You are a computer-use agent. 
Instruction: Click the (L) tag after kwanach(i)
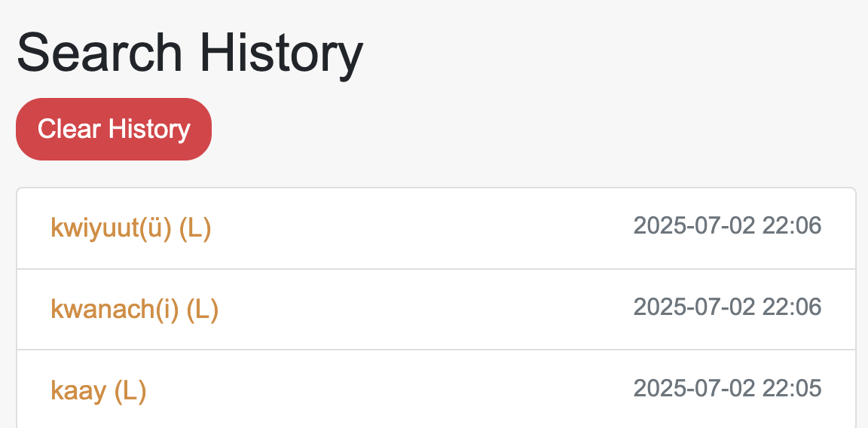click(x=202, y=309)
